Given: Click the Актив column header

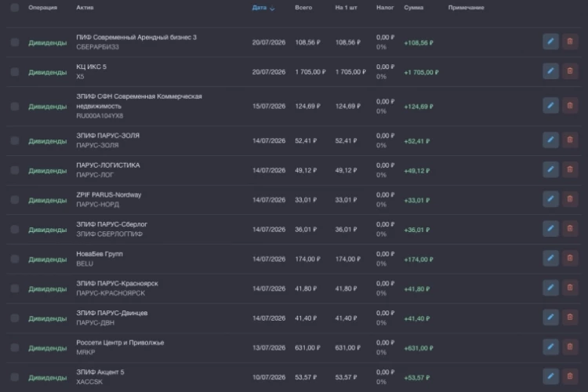Looking at the screenshot, I should coord(85,8).
